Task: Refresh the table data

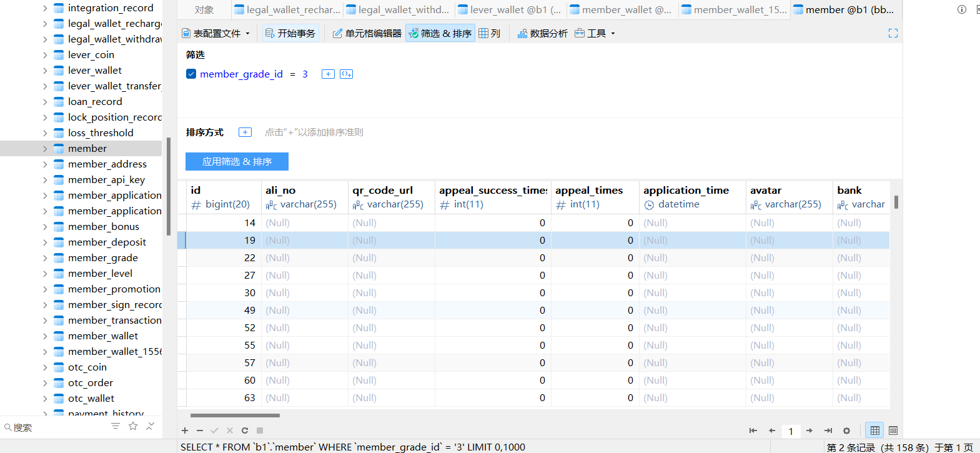Action: [x=245, y=431]
